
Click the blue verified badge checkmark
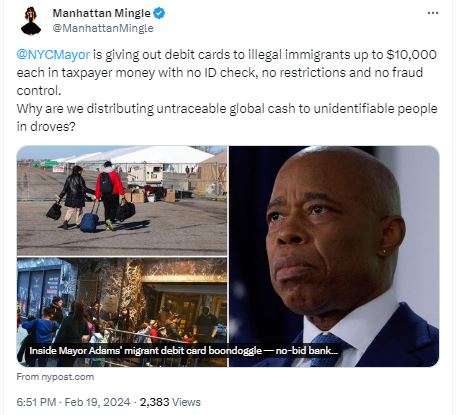pyautogui.click(x=159, y=13)
